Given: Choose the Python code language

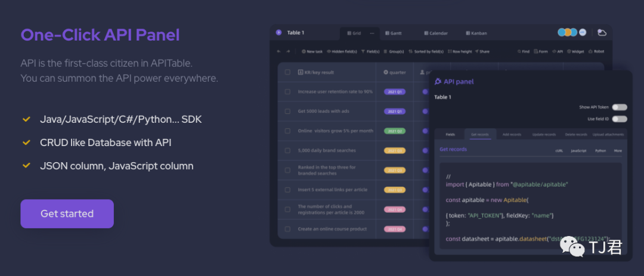Looking at the screenshot, I should (600, 151).
